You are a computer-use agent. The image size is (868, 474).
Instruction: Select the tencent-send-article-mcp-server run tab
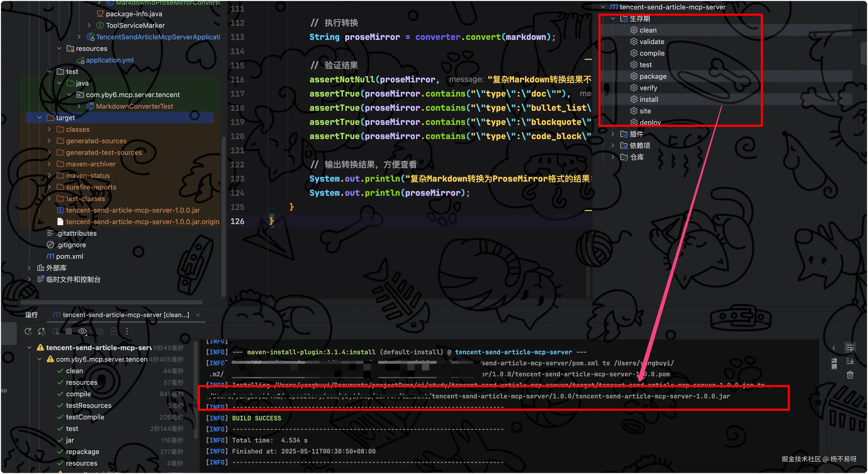[125, 315]
